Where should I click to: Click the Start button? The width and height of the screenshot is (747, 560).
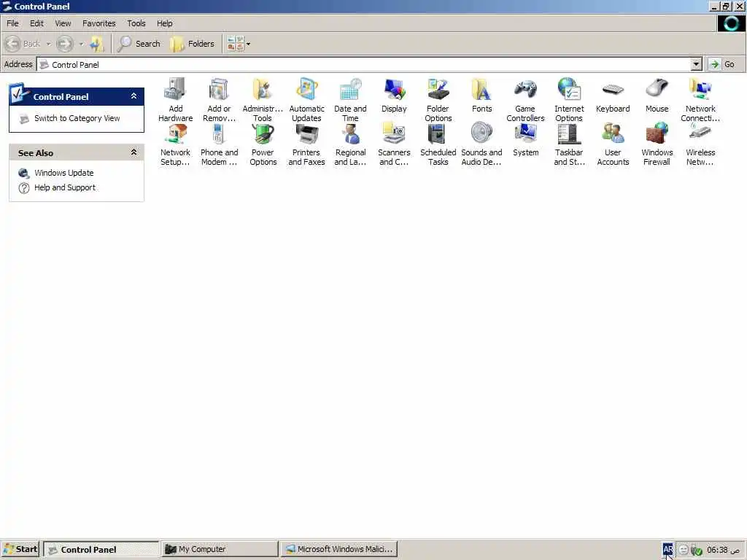coord(20,549)
